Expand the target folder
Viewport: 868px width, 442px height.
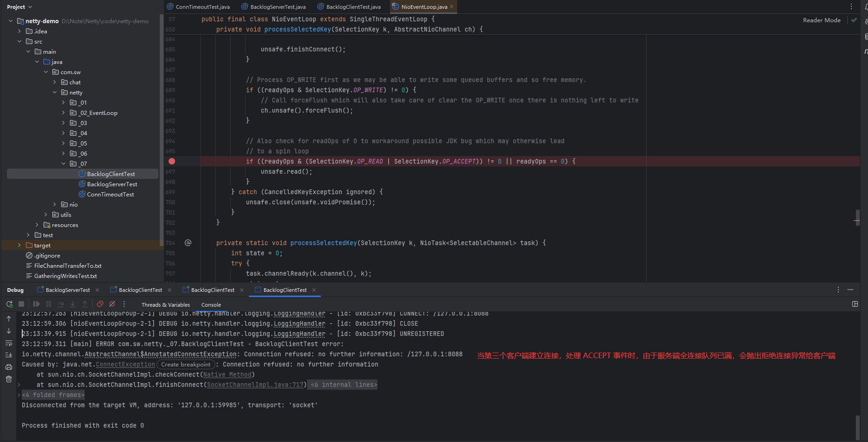click(x=19, y=245)
